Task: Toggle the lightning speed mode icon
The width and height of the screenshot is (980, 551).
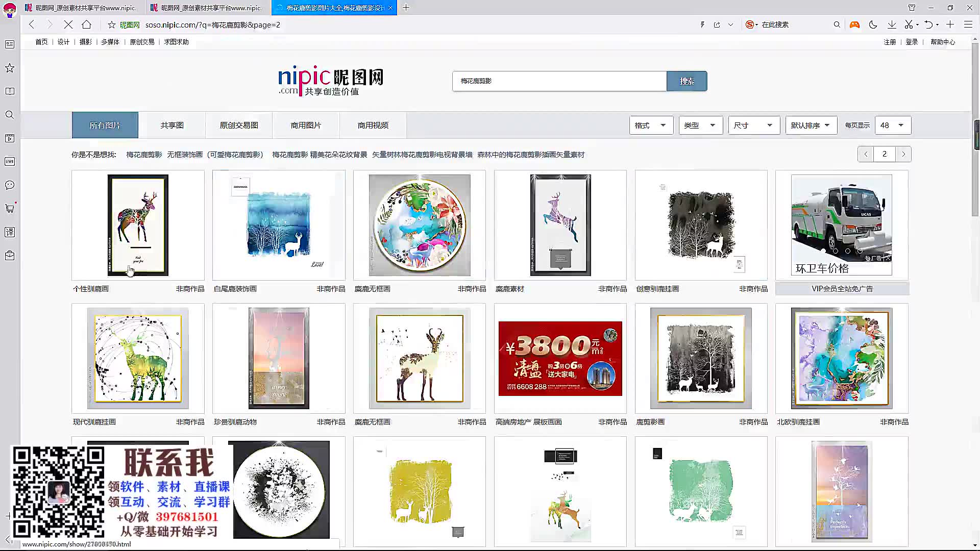Action: click(x=702, y=24)
